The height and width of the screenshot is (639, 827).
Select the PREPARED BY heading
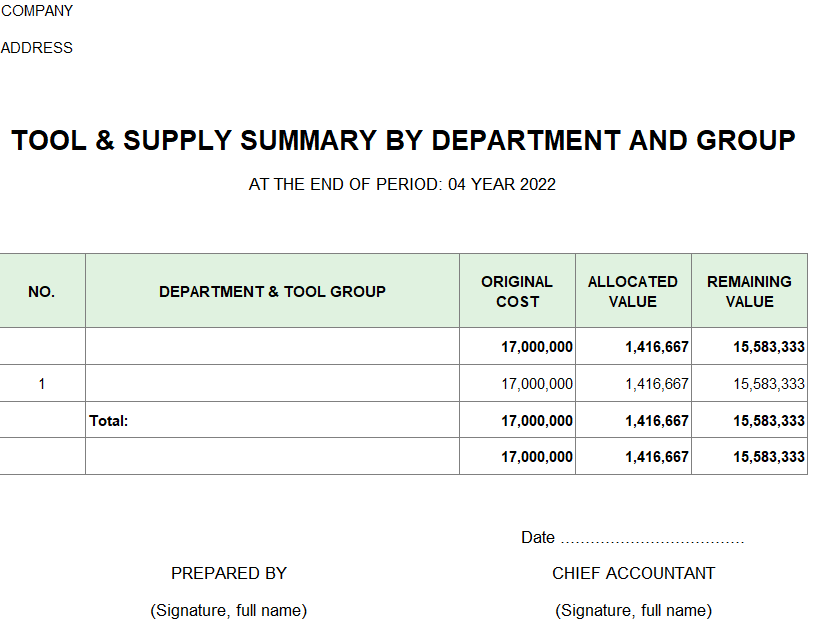229,573
